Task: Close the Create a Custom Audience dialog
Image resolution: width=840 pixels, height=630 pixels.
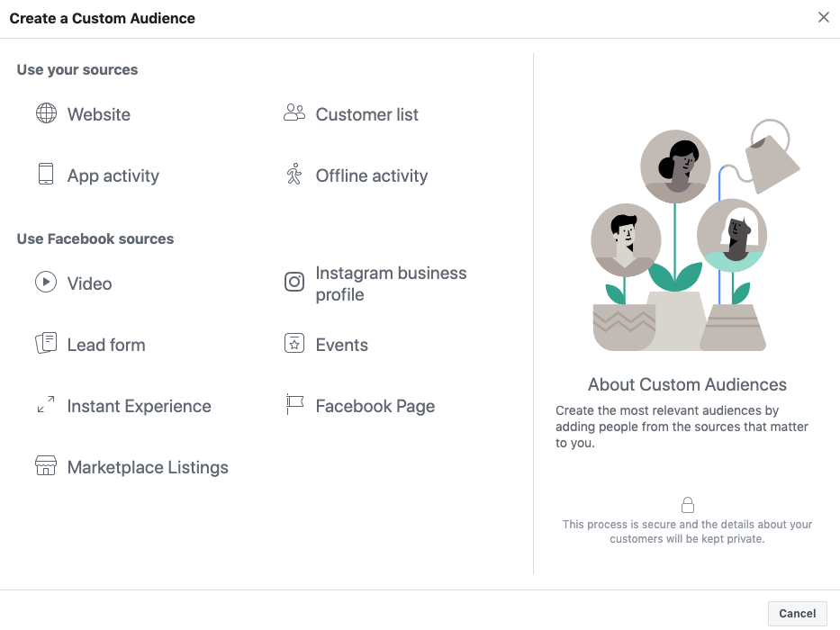Action: coord(824,17)
